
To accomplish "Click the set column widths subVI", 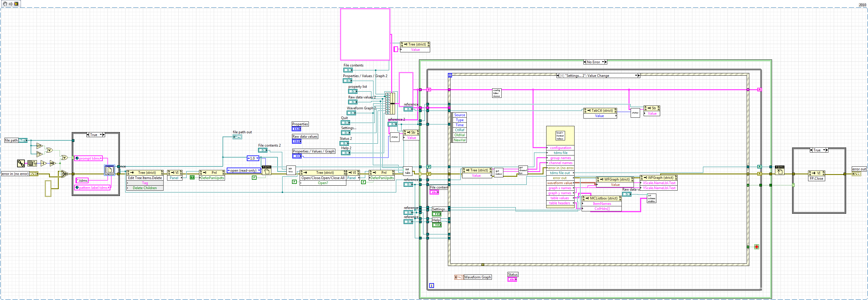I will pos(652,198).
